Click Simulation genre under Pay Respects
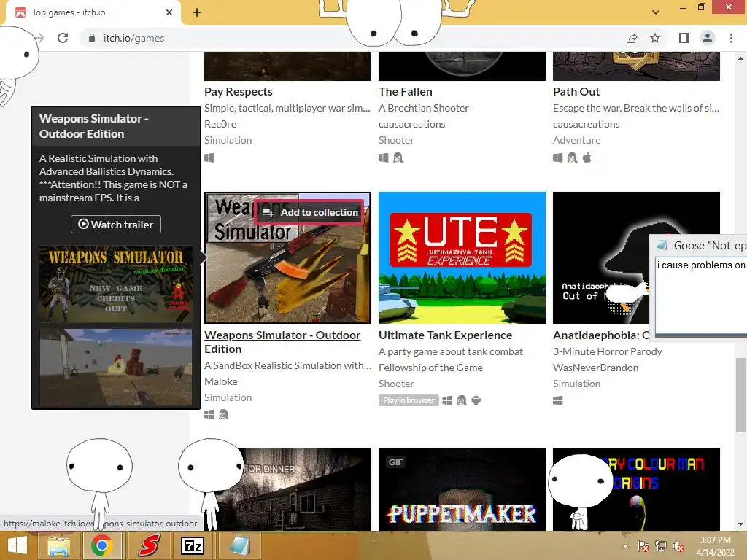747x560 pixels. coord(228,140)
